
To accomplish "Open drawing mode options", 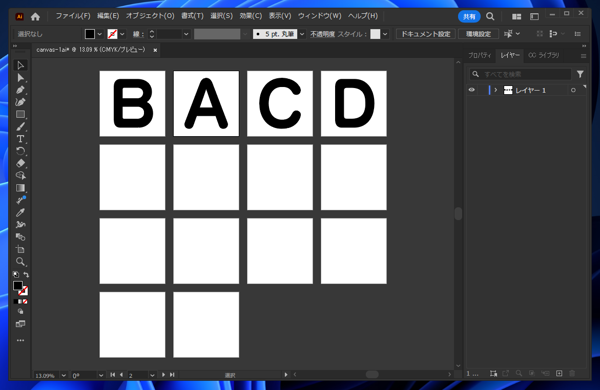I will (x=20, y=312).
